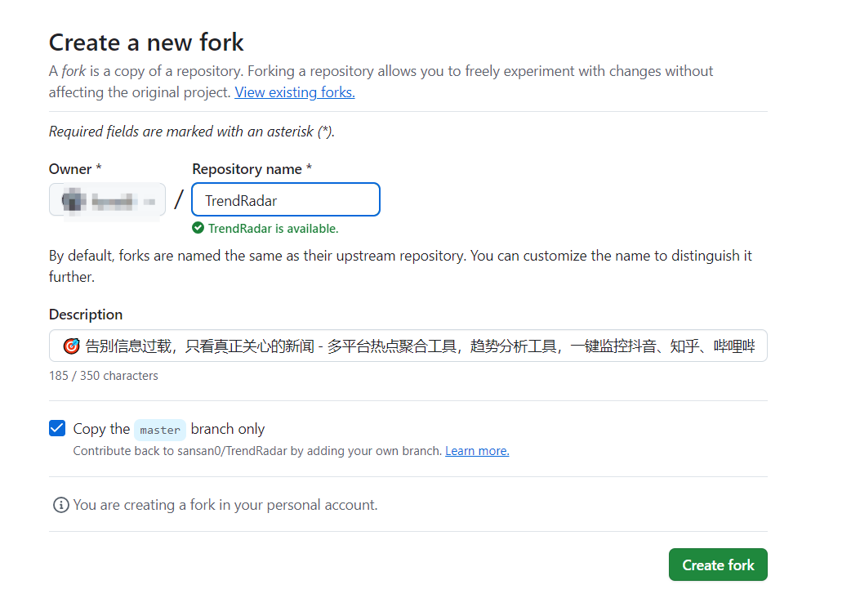Click the green availability checkmark icon
860x616 pixels.
point(198,229)
